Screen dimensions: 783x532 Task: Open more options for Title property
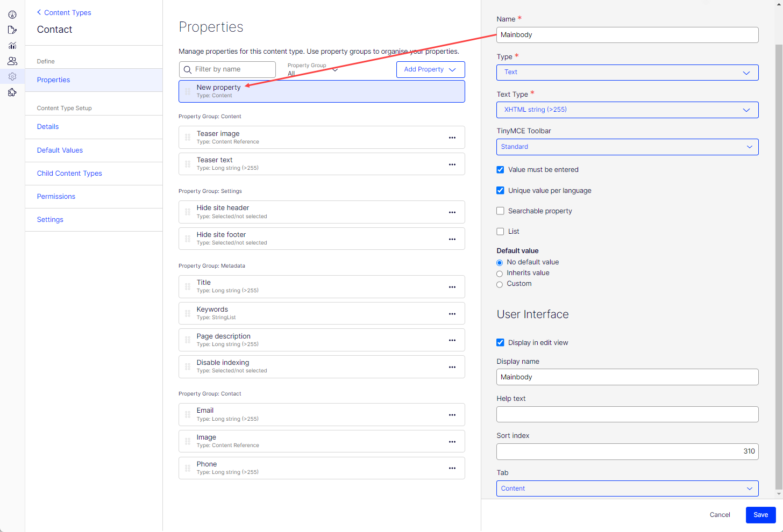(452, 287)
